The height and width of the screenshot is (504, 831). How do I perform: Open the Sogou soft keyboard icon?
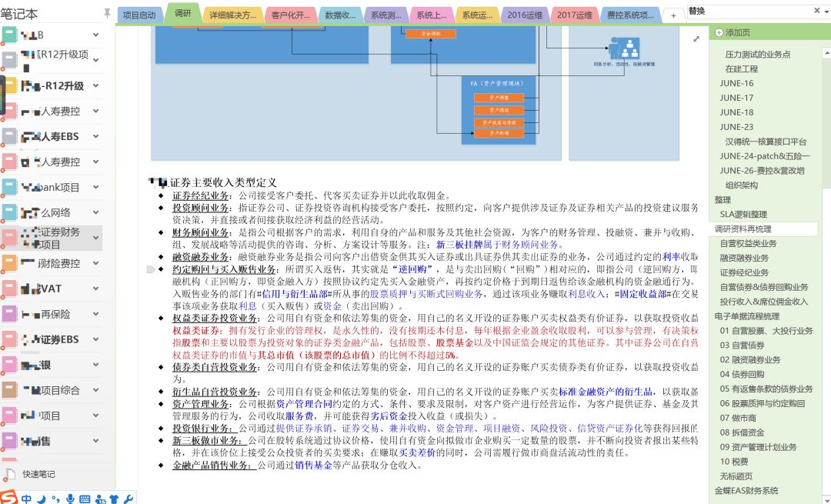pos(85,499)
